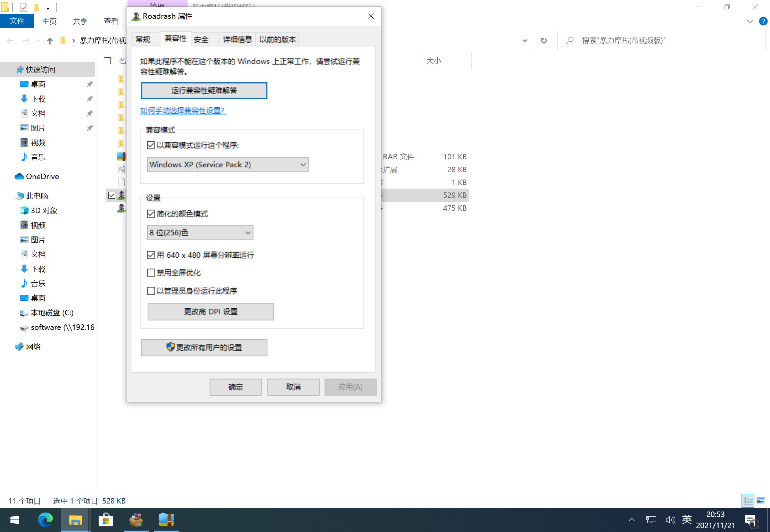Image resolution: width=770 pixels, height=532 pixels.
Task: Click 更改所有用户的设置 button
Action: click(x=204, y=348)
